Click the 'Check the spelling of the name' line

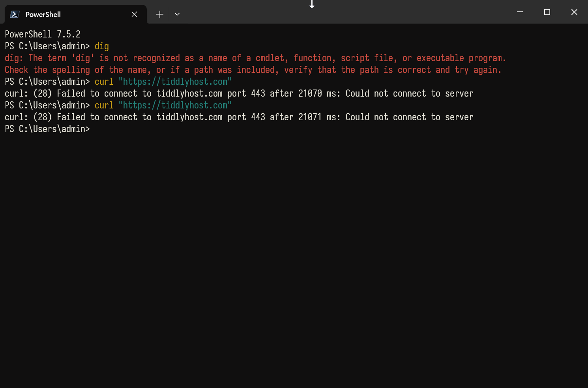[253, 70]
